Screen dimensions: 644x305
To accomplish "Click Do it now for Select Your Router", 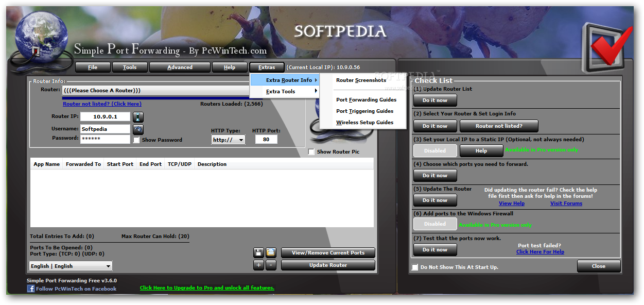I will tap(435, 126).
